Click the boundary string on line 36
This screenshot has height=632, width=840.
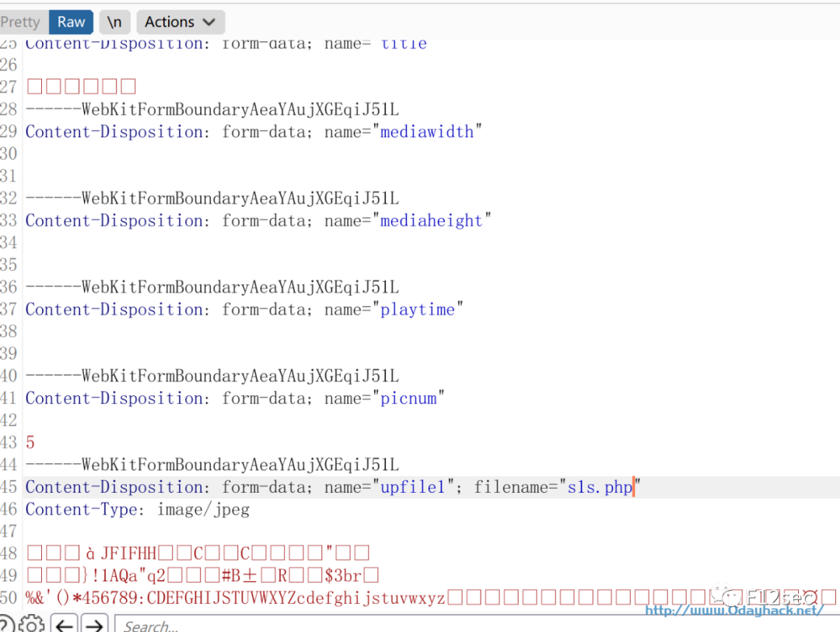(212, 287)
